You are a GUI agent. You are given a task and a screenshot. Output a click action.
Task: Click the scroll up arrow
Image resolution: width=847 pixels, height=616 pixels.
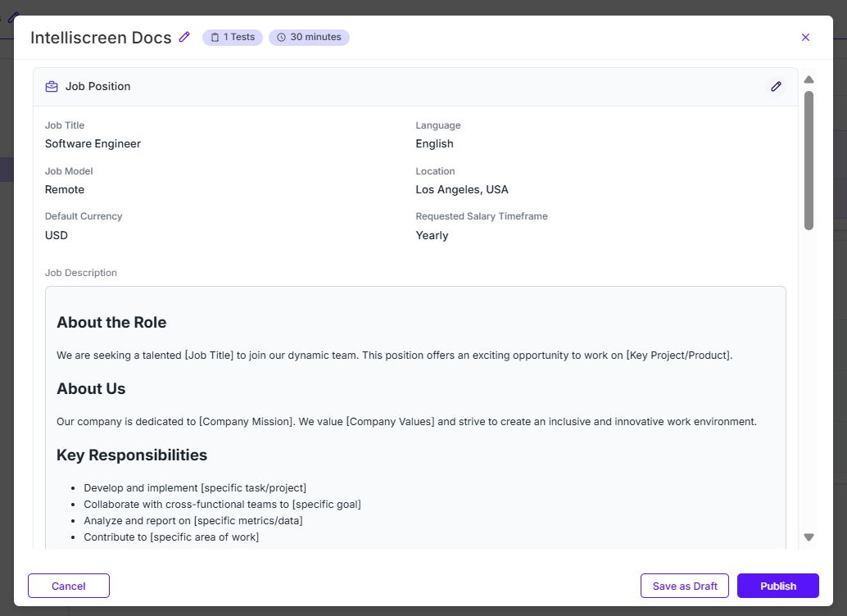(x=808, y=79)
